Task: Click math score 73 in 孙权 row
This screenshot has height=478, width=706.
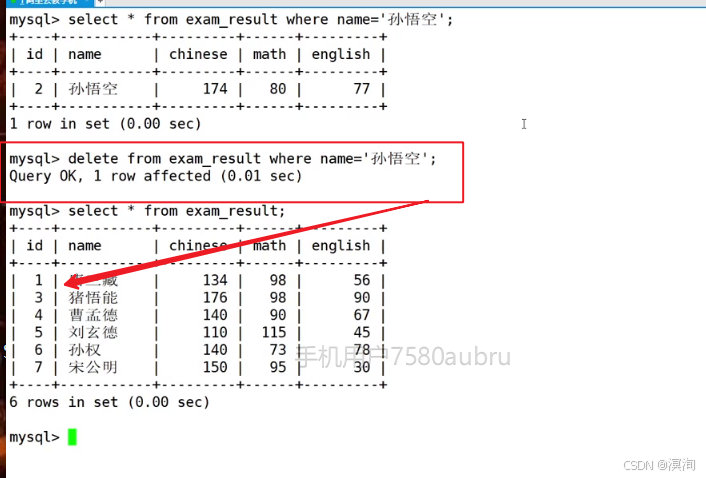Action: [x=278, y=350]
